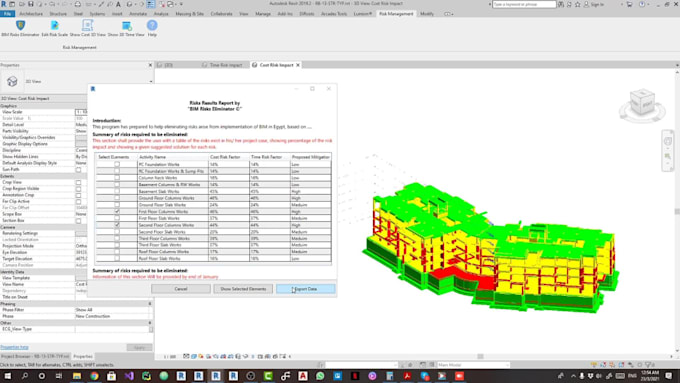This screenshot has height=383, width=680.
Task: Check the Roof Floor Slab Works checkbox
Action: [117, 259]
